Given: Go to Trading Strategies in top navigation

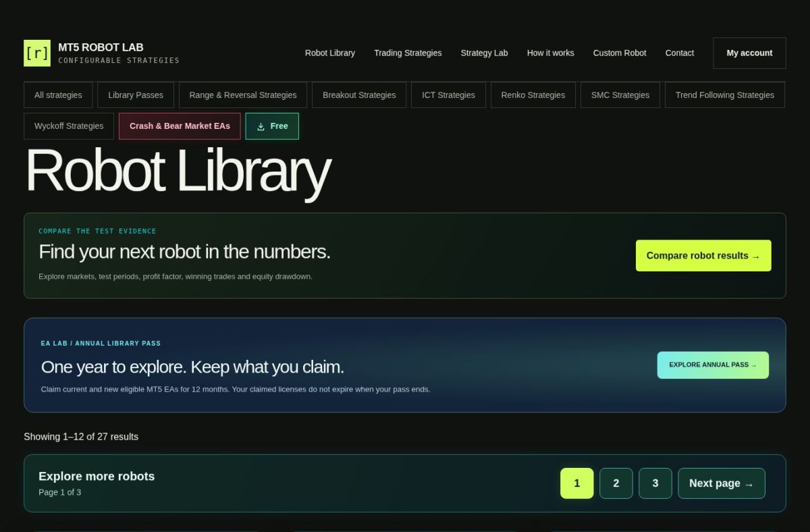Looking at the screenshot, I should [x=408, y=53].
